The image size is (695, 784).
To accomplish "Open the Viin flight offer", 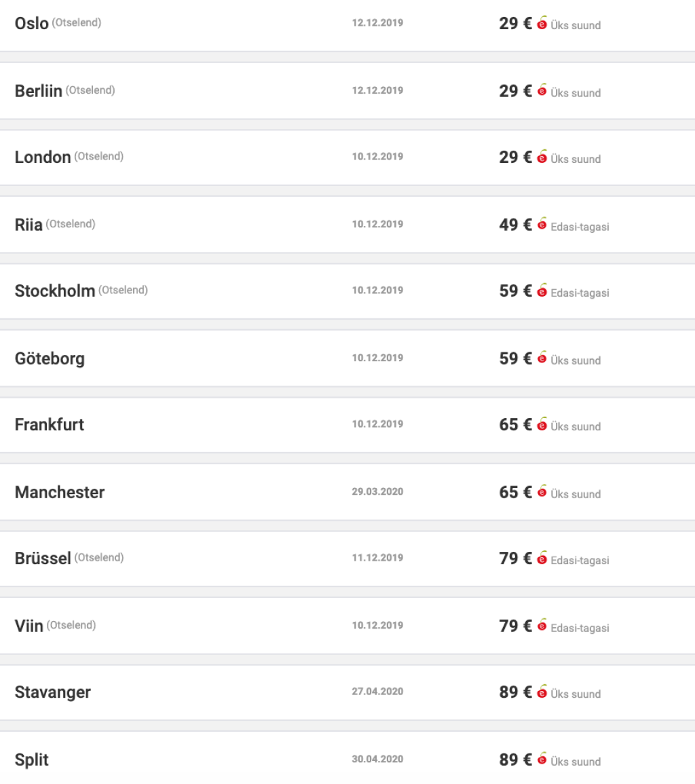I will (29, 626).
